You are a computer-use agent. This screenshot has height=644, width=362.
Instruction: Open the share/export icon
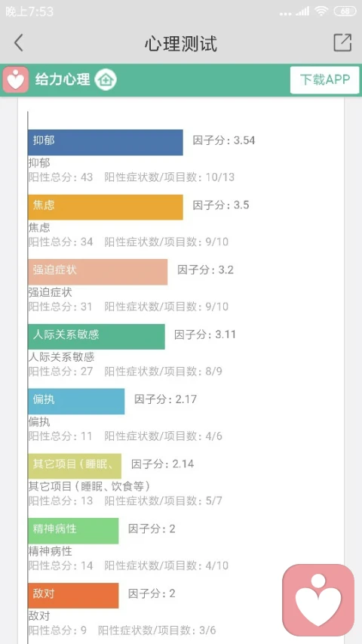pos(342,42)
